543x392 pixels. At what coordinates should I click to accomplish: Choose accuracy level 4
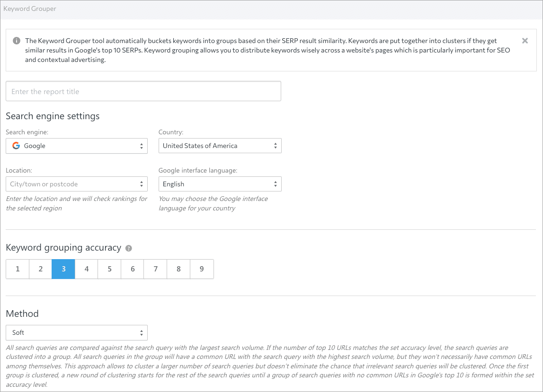pyautogui.click(x=86, y=269)
